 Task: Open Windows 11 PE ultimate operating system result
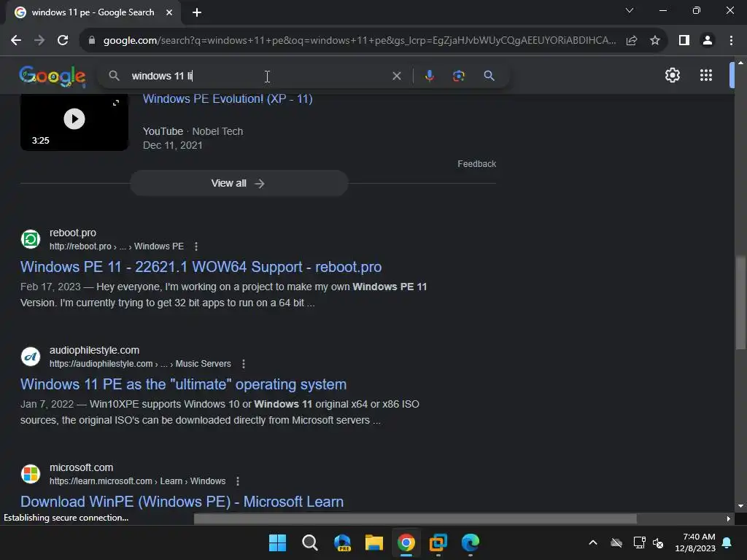click(183, 384)
